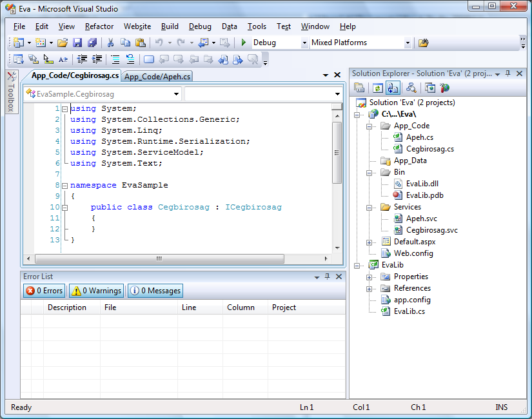
Task: Open the EvaSample.Cegbirosag types dropdown
Action: tap(176, 94)
